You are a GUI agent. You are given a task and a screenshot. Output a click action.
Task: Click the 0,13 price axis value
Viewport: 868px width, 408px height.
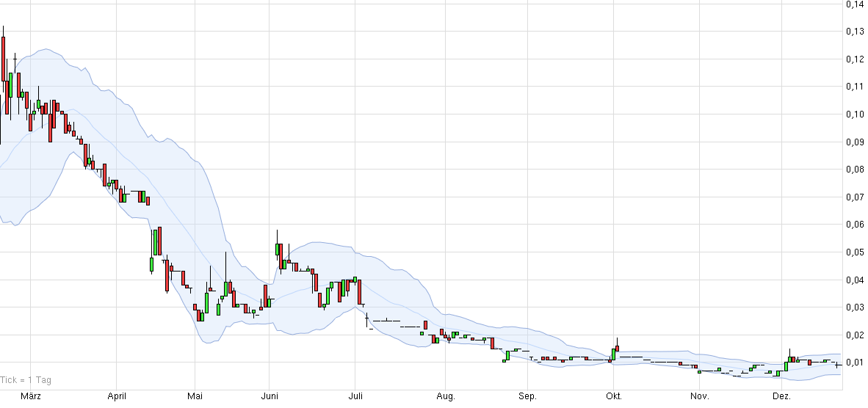[x=856, y=32]
